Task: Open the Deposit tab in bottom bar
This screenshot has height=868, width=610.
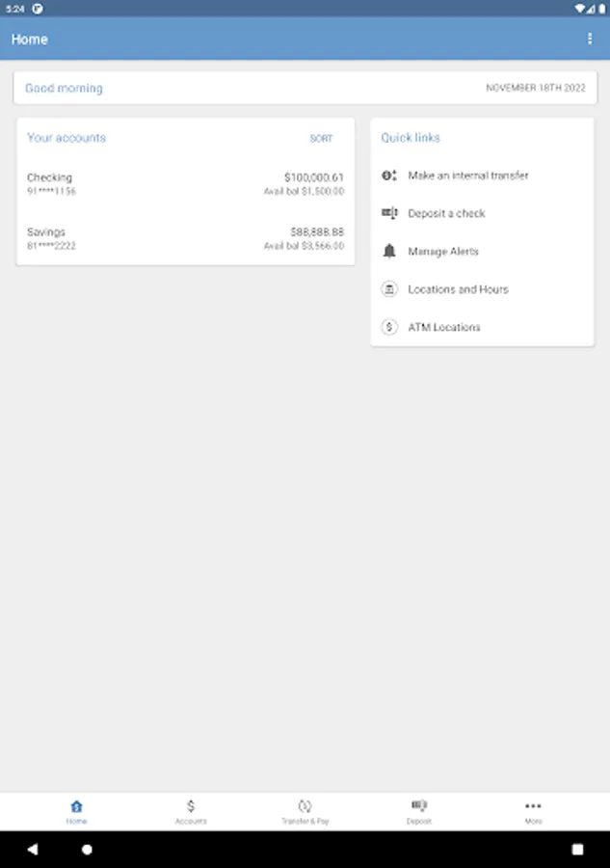Action: point(419,811)
